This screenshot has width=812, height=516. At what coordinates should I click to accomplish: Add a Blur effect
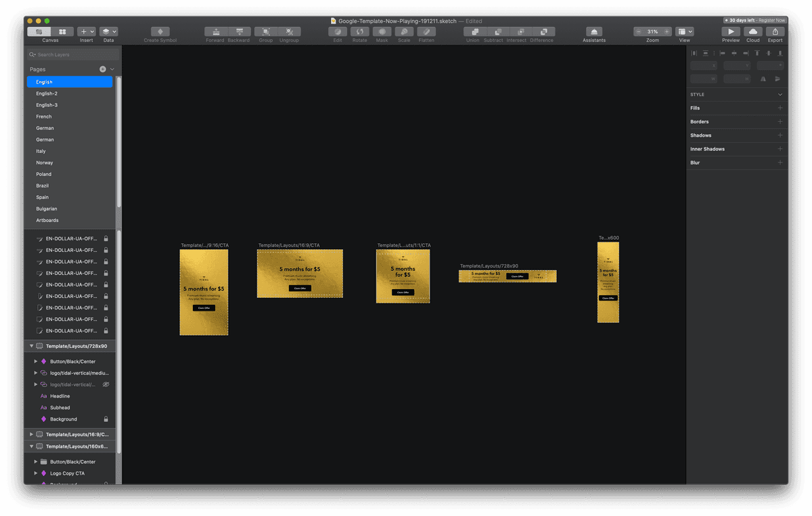point(780,163)
